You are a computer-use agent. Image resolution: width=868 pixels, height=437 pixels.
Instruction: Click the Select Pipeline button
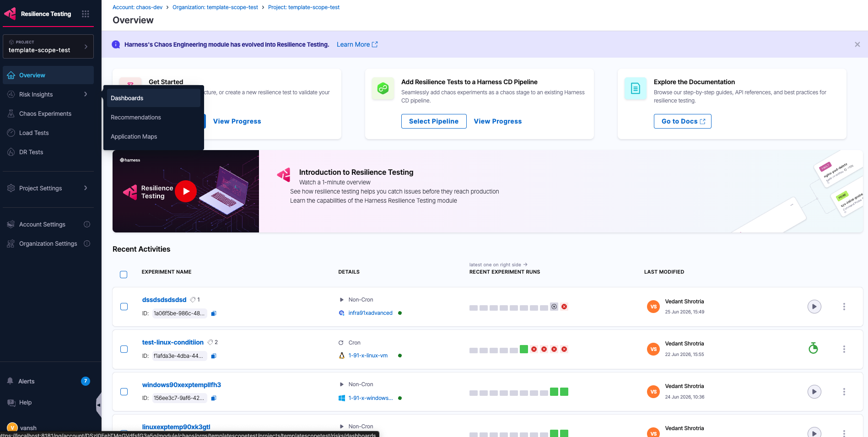[434, 121]
